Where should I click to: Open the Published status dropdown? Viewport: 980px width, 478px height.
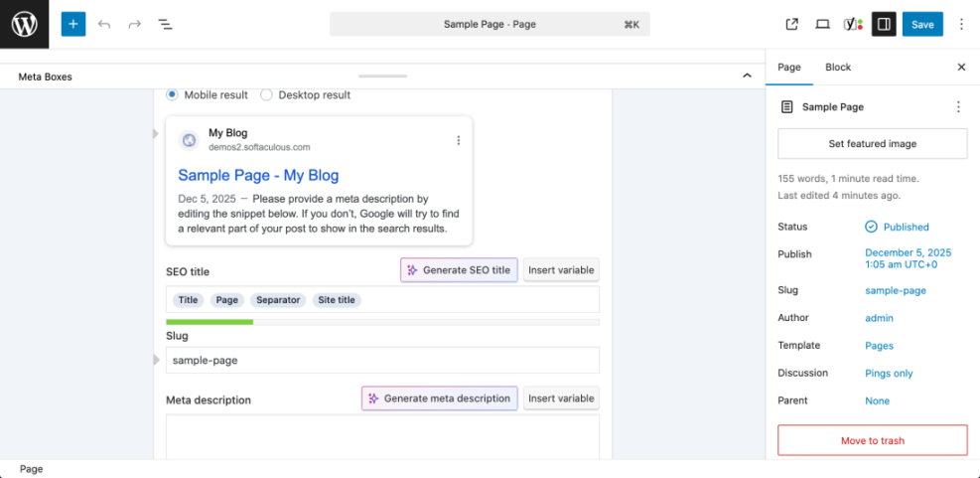tap(897, 227)
